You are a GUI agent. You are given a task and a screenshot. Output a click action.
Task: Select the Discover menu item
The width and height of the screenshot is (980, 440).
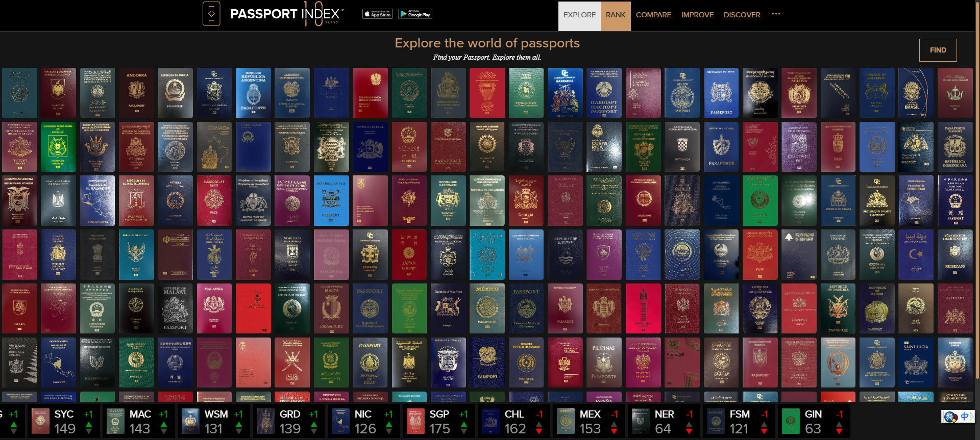(742, 15)
